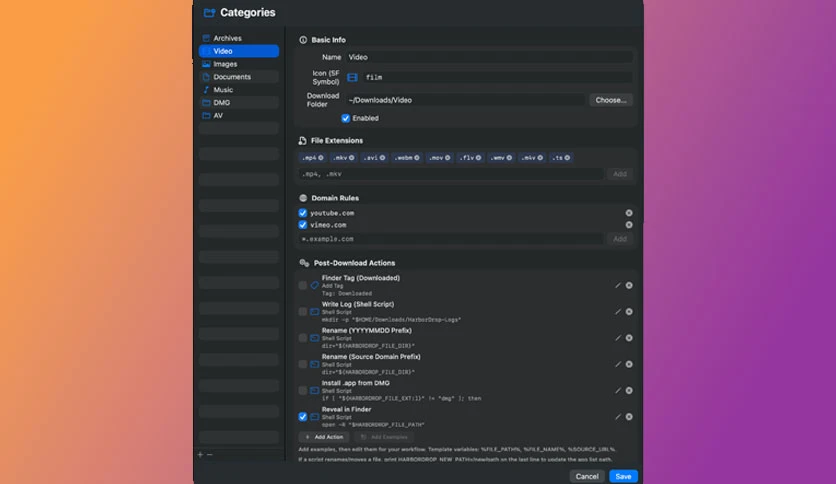Screen dimensions: 836x484
Task: Delete the Rename (YYYYMMDD Prefix) action
Action: pos(629,338)
